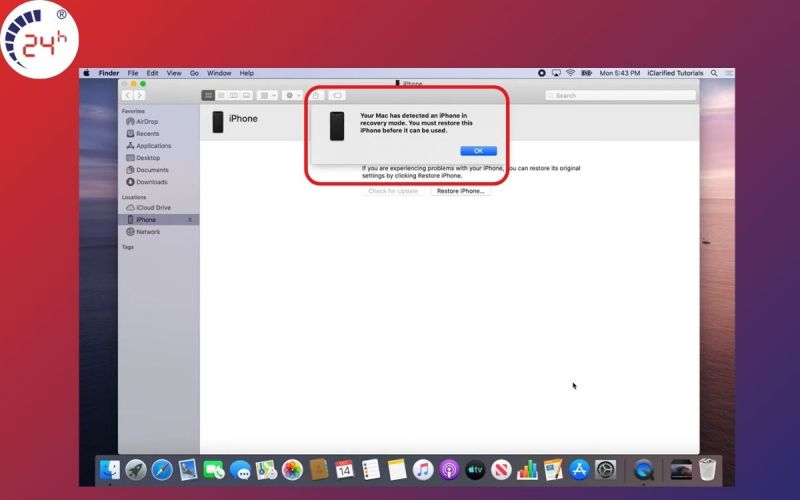
Task: Switch Finder to column view
Action: point(234,95)
